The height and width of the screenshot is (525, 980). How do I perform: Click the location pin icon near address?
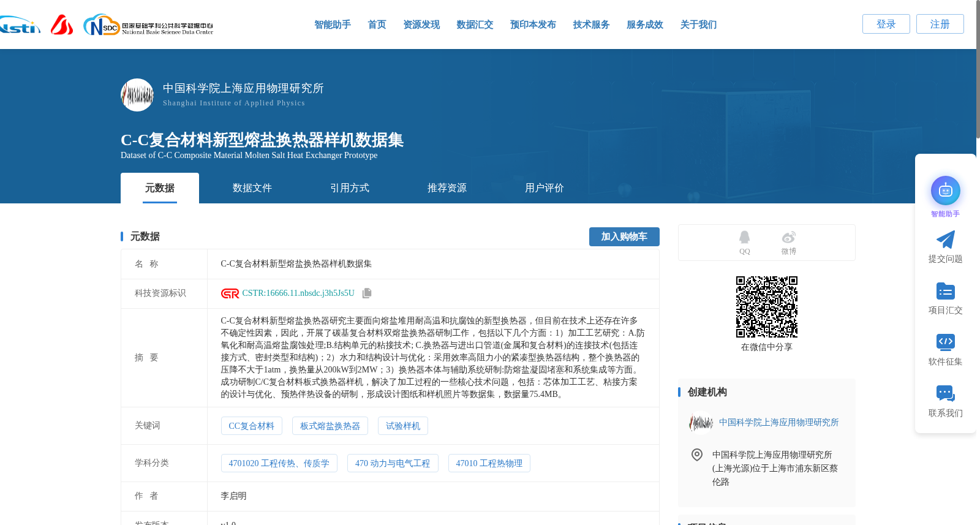(x=696, y=455)
